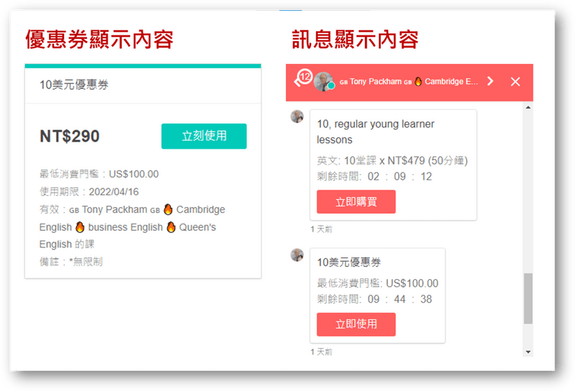Viewport: 576px width, 392px height.
Task: Click the fire icon before Cambridge in coupon
Action: coord(168,210)
